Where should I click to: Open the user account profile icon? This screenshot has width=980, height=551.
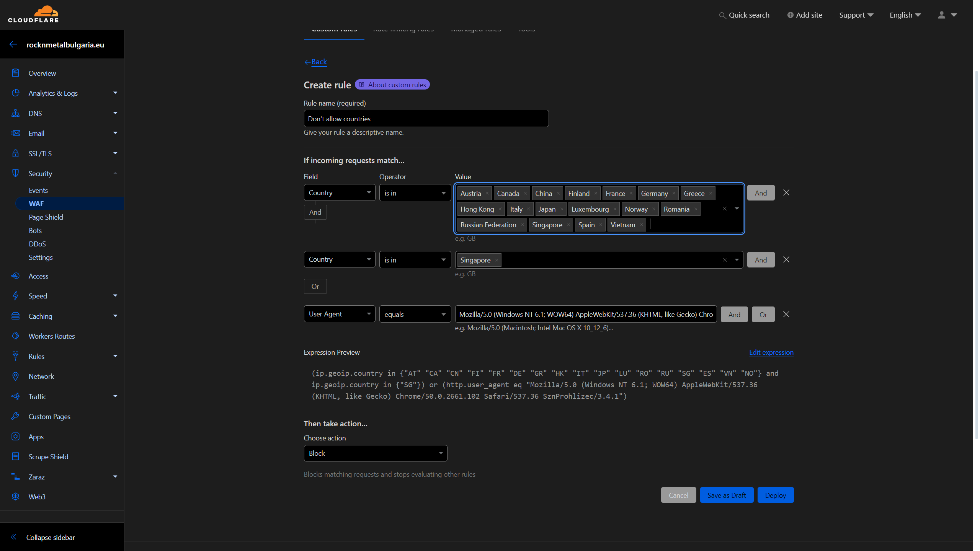(942, 15)
